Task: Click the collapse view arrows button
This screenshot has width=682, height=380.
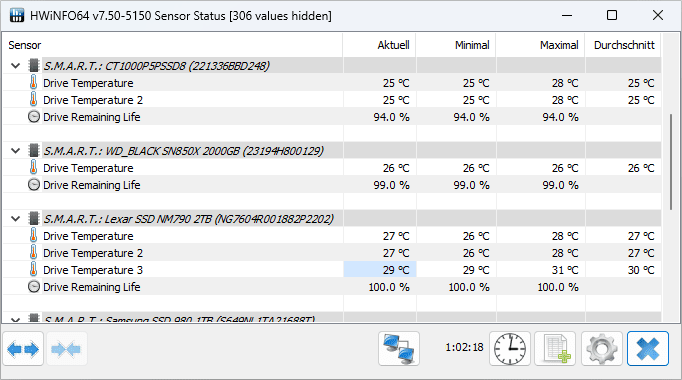Action: click(67, 349)
